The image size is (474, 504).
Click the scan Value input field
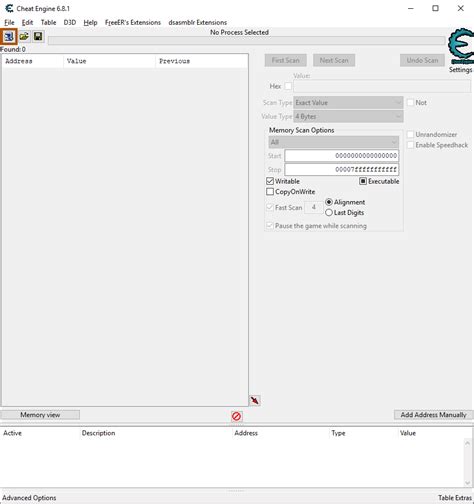coord(382,86)
